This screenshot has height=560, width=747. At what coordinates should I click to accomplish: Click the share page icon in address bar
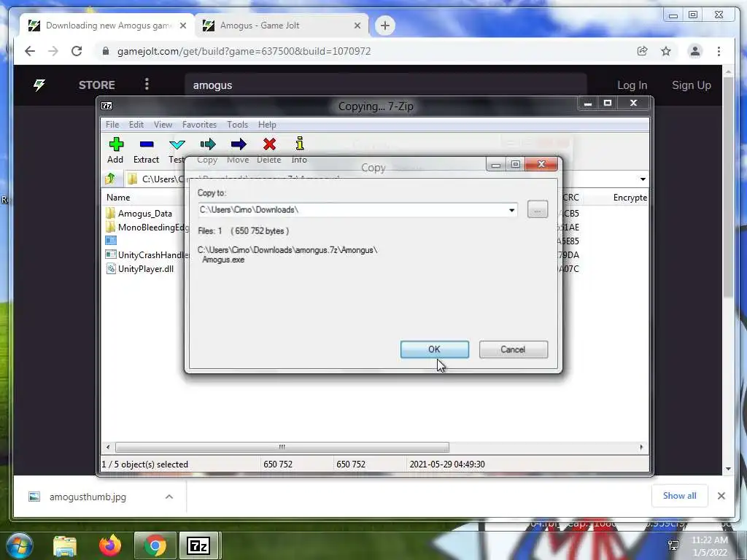click(x=642, y=51)
